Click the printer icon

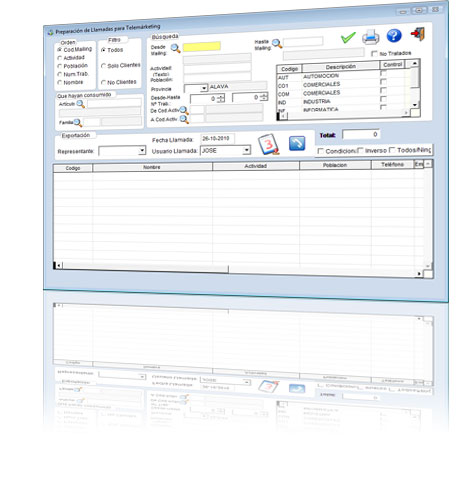coord(371,37)
